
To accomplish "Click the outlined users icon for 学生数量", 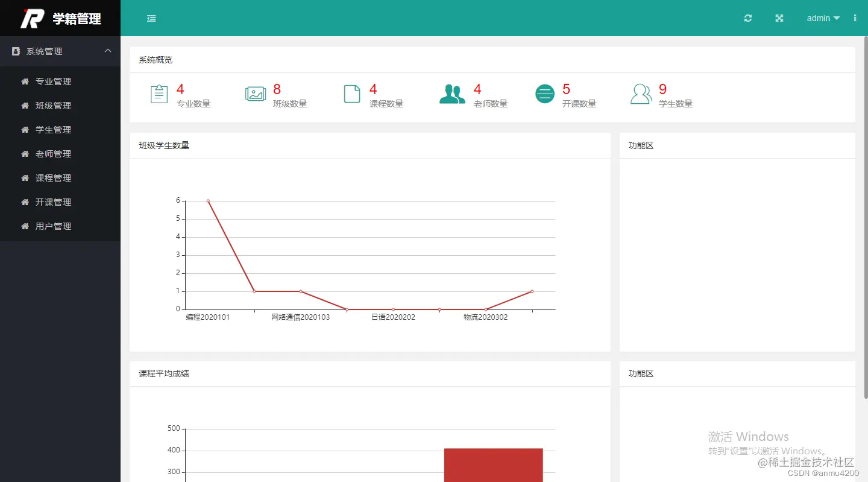I will point(641,94).
